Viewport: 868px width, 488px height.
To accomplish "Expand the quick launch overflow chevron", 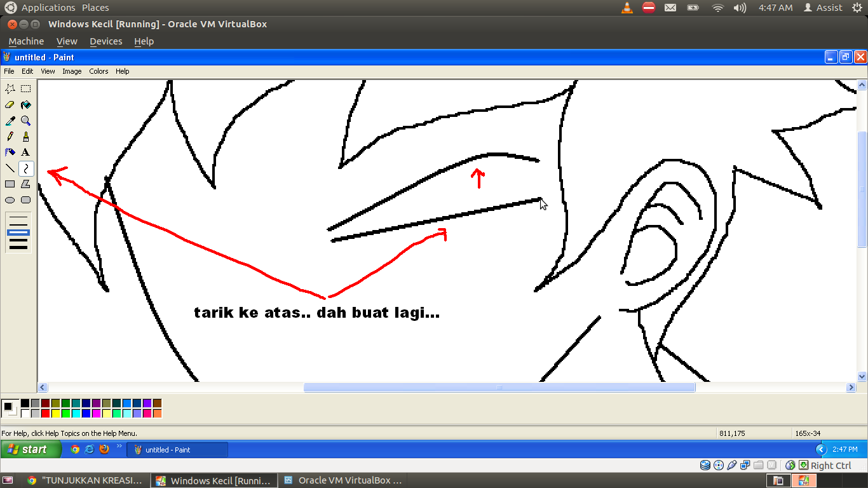I will point(119,447).
